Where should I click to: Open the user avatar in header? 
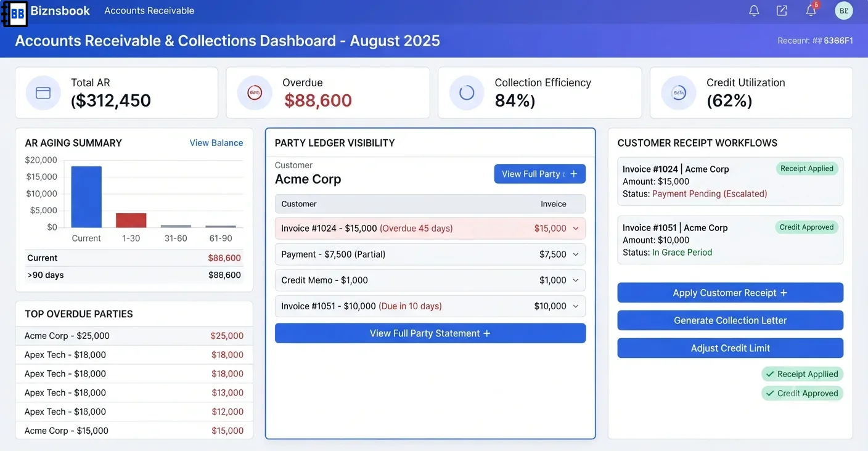844,10
